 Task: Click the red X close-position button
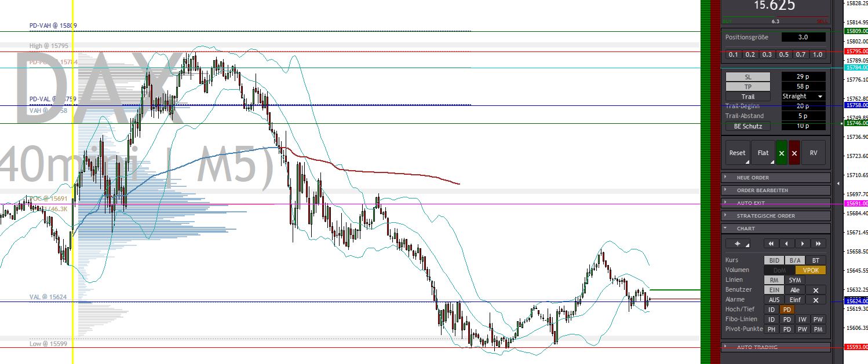point(794,153)
